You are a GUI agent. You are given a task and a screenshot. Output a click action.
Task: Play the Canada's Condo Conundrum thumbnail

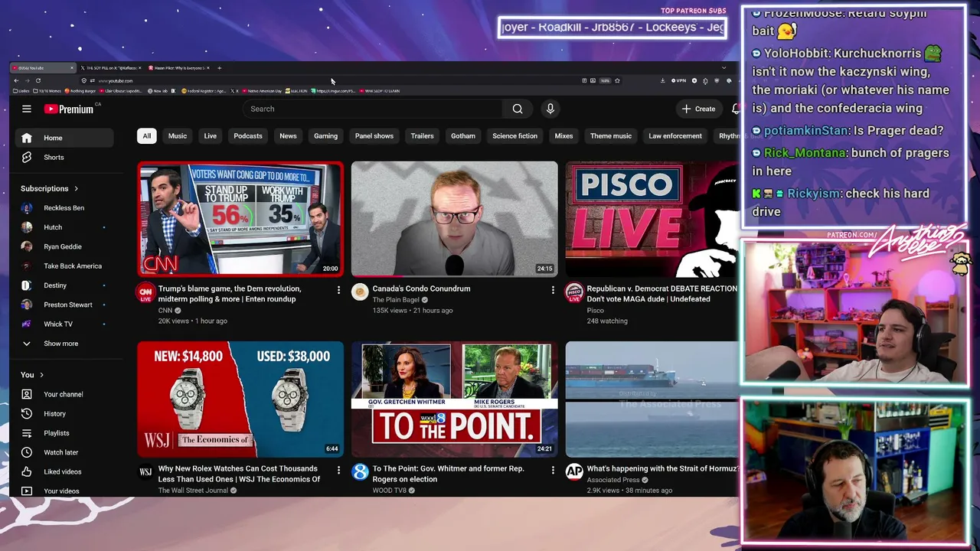[x=455, y=219]
